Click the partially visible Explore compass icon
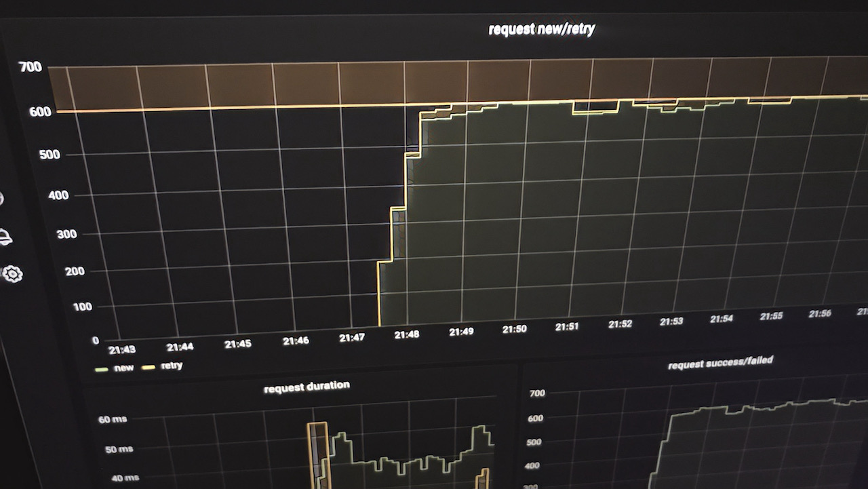This screenshot has width=868, height=489. [x=1, y=199]
